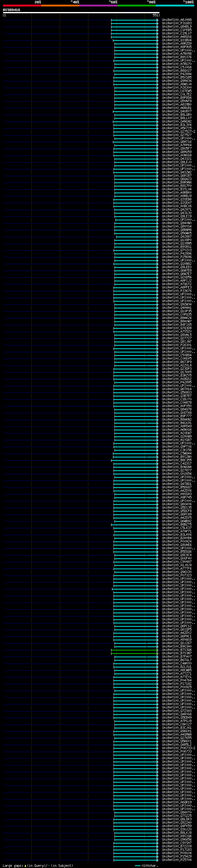Select the UniRef100_B2LXU1 hit label
Screen dimensions: 197x868
(176, 667)
